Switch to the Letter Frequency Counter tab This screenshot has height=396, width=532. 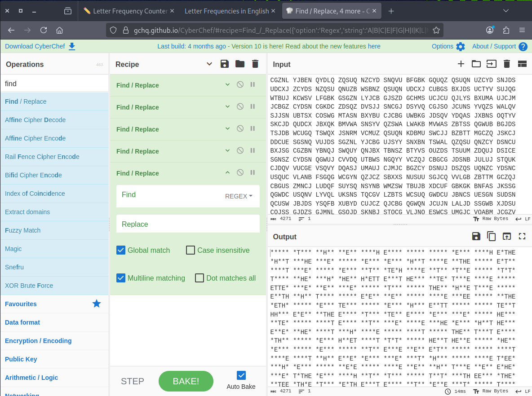pos(125,11)
